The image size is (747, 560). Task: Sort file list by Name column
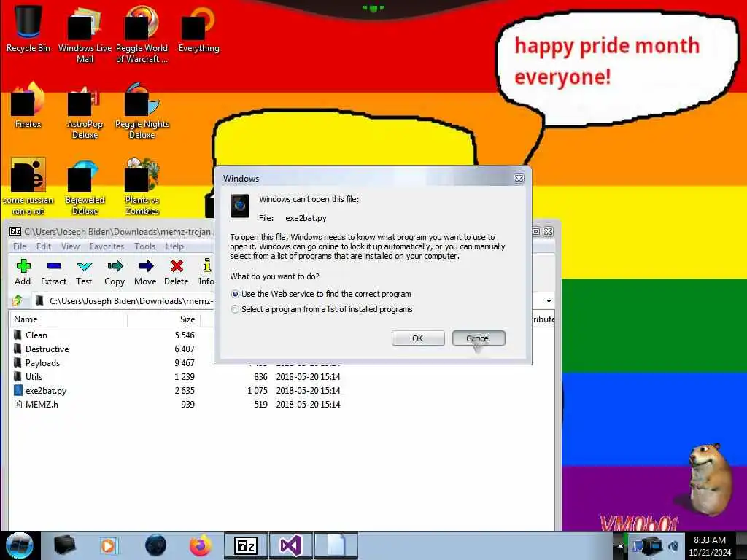point(68,319)
